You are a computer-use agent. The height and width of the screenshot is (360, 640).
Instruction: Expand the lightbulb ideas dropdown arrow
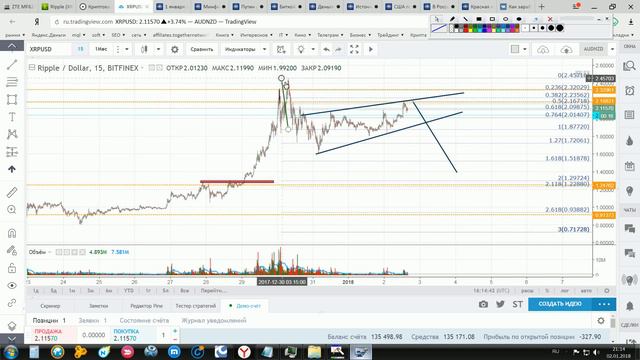pos(313,49)
